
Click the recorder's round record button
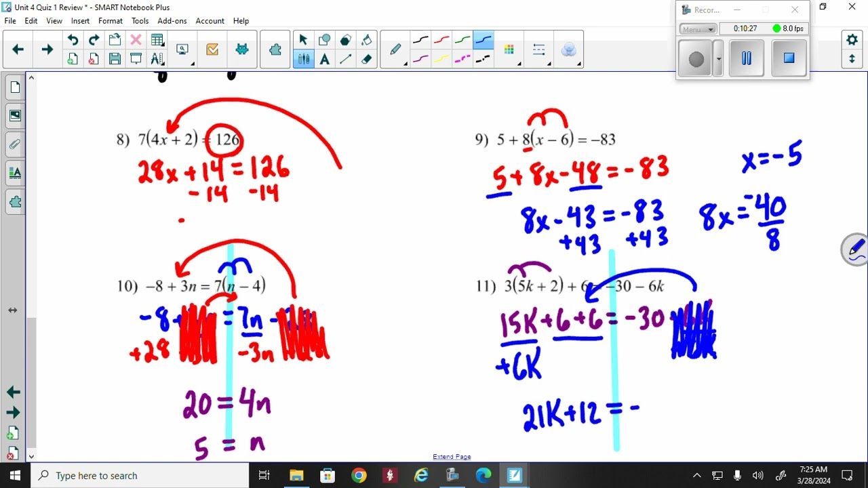click(x=696, y=59)
